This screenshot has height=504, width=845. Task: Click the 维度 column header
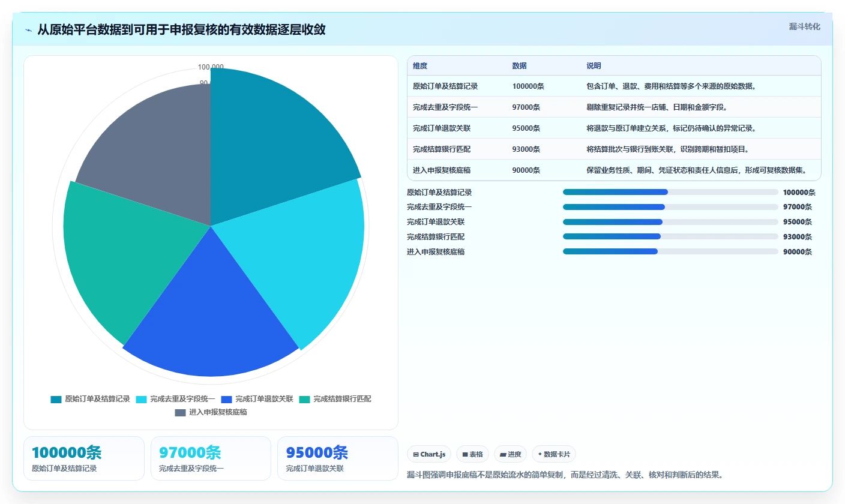pos(420,66)
